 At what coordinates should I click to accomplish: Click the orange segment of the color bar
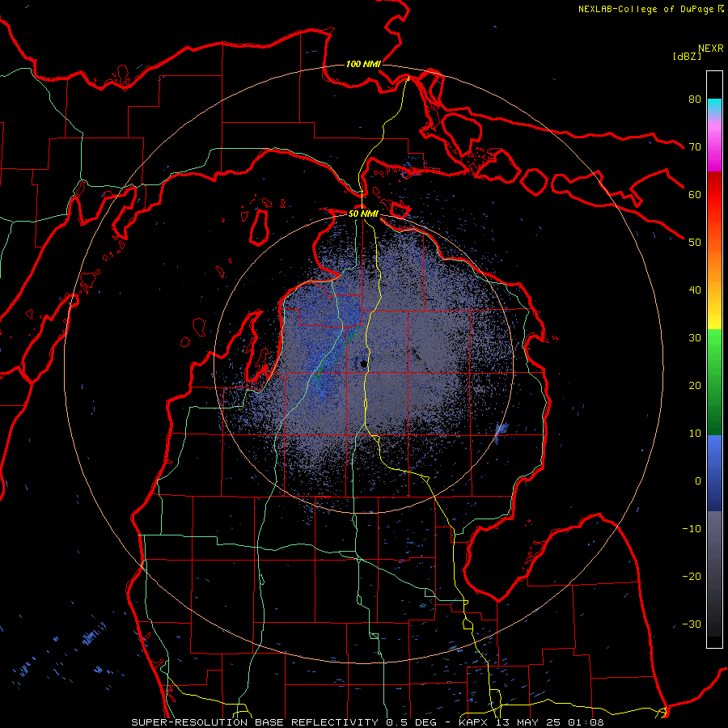714,265
